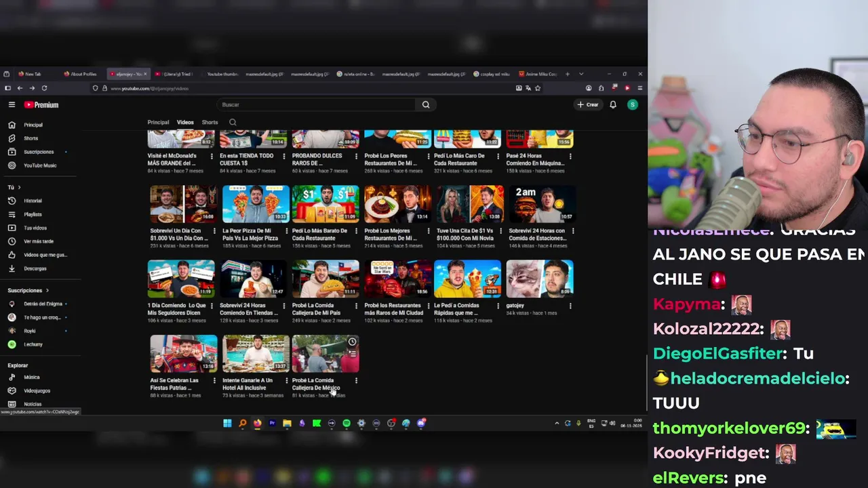
Task: Open the extensions icon in browser toolbar
Action: point(601,88)
